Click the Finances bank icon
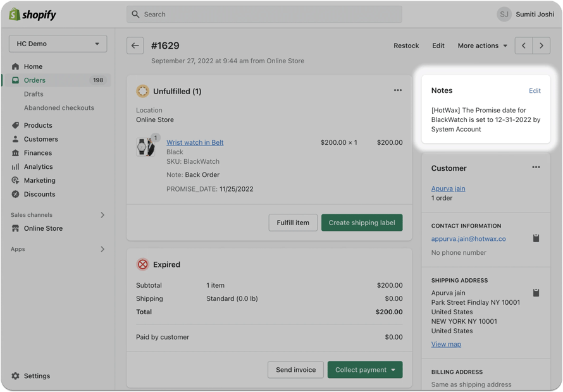The height and width of the screenshot is (392, 563). [15, 153]
